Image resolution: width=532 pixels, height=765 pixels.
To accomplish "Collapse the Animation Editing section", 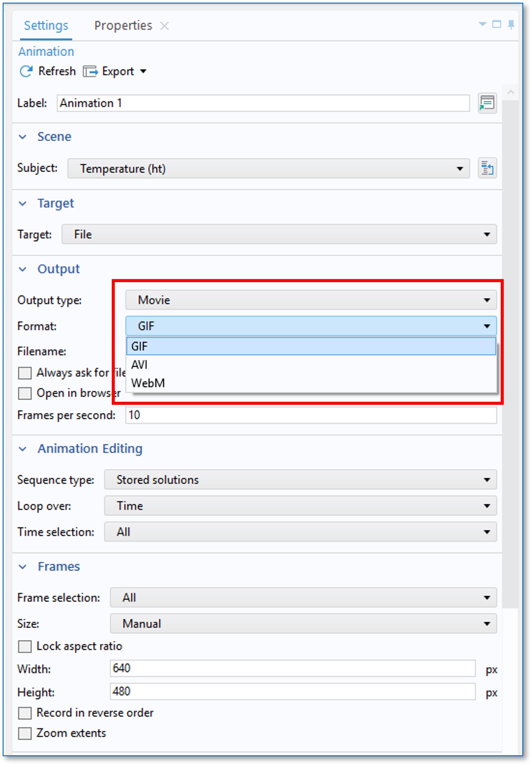I will 23,449.
